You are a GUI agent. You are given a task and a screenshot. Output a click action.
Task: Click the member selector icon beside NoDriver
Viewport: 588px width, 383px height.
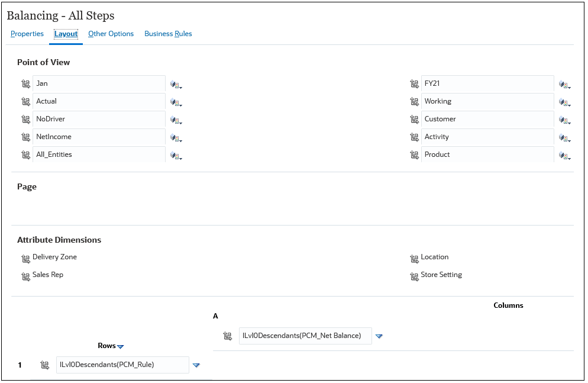point(176,120)
